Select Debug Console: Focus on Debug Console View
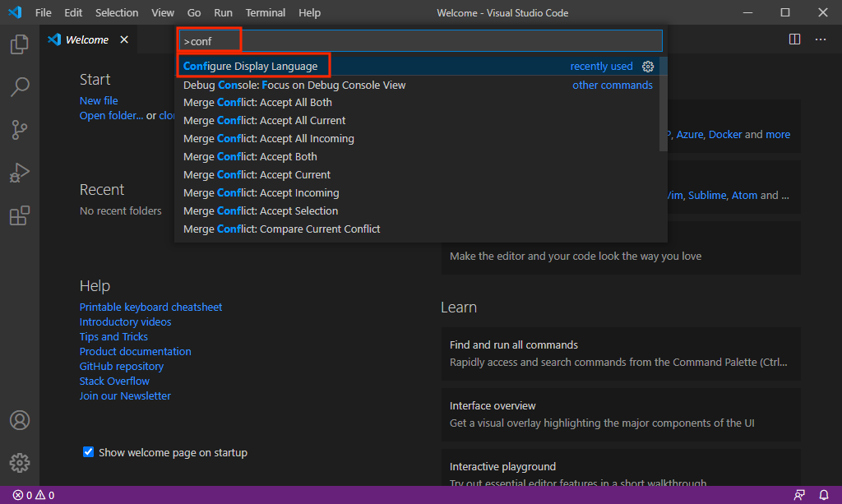The height and width of the screenshot is (504, 842). (417, 85)
